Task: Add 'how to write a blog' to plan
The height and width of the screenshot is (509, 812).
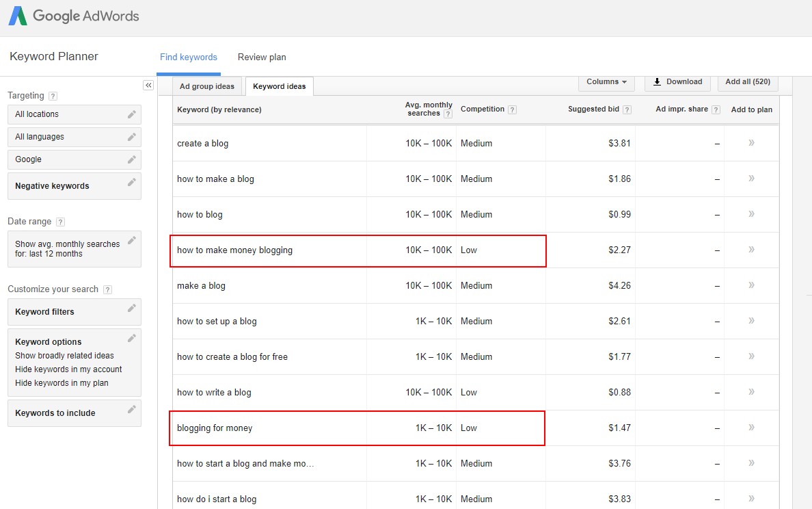Action: point(751,392)
